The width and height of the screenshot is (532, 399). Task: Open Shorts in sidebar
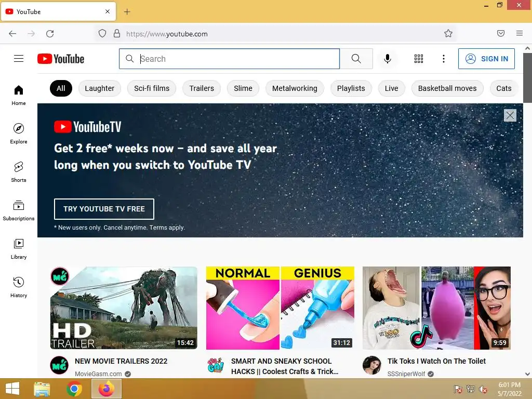point(19,172)
